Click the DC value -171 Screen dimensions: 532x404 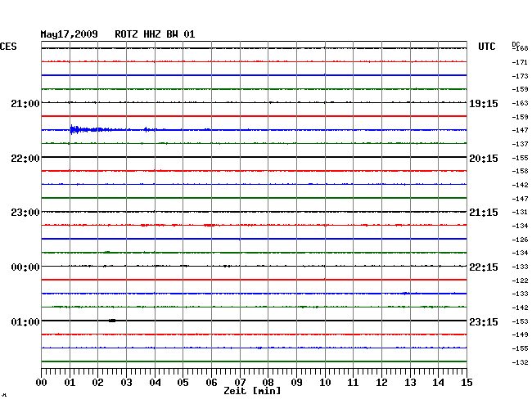[520, 62]
